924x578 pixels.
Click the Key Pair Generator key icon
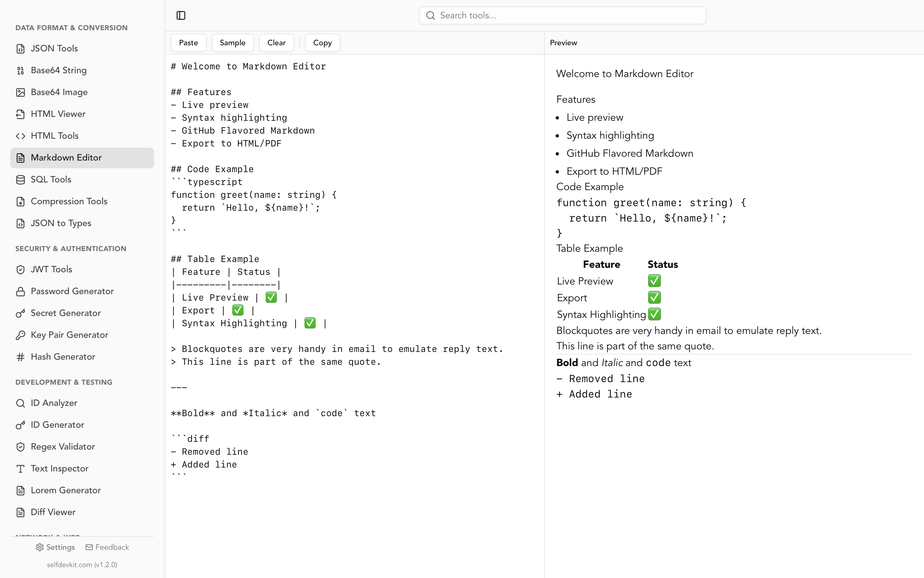(21, 335)
